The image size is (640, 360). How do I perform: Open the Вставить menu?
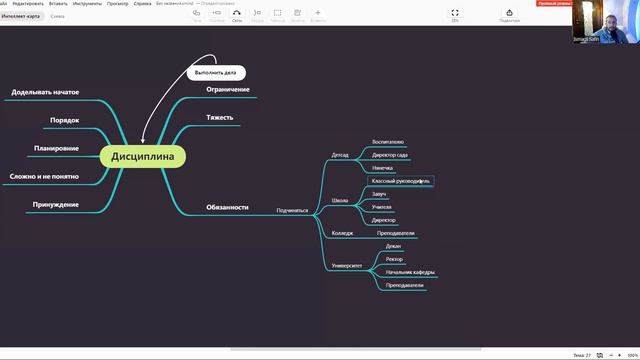pyautogui.click(x=58, y=3)
